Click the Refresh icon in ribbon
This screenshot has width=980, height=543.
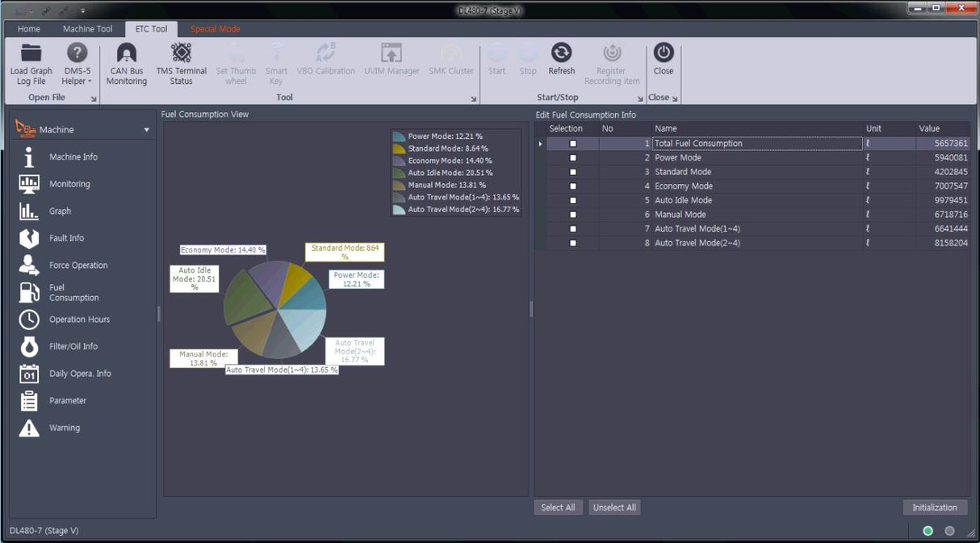tap(561, 54)
